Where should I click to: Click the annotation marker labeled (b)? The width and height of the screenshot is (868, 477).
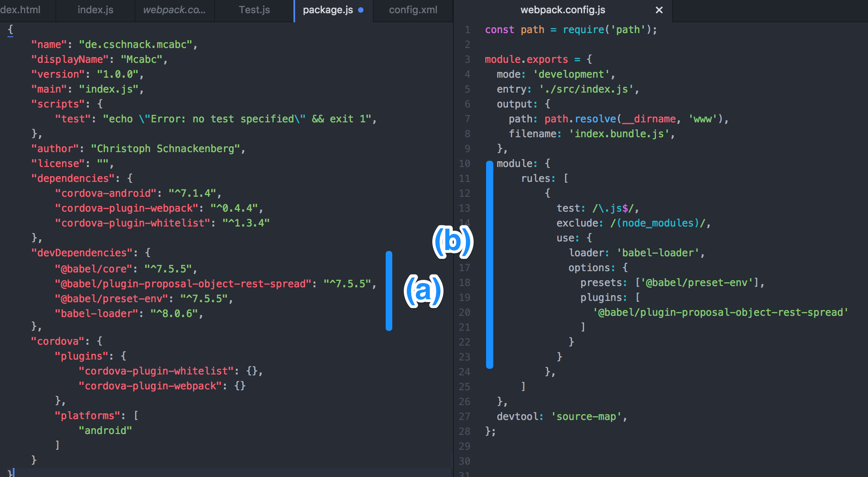452,242
